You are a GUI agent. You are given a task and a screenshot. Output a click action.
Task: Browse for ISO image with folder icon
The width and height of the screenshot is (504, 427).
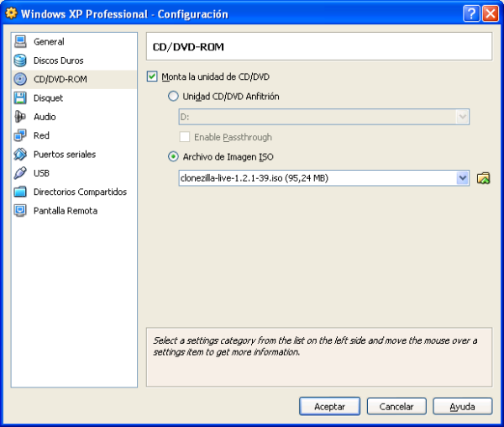click(483, 178)
